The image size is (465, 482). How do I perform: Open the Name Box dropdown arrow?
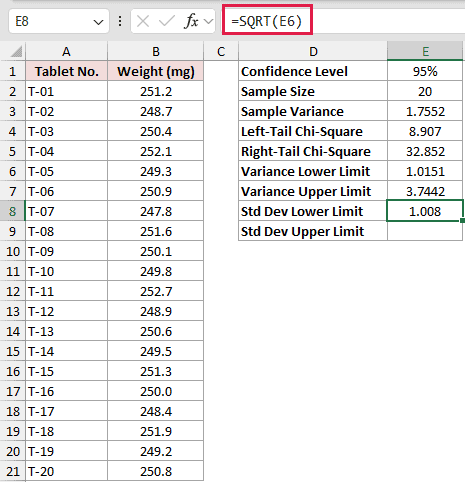coord(98,22)
